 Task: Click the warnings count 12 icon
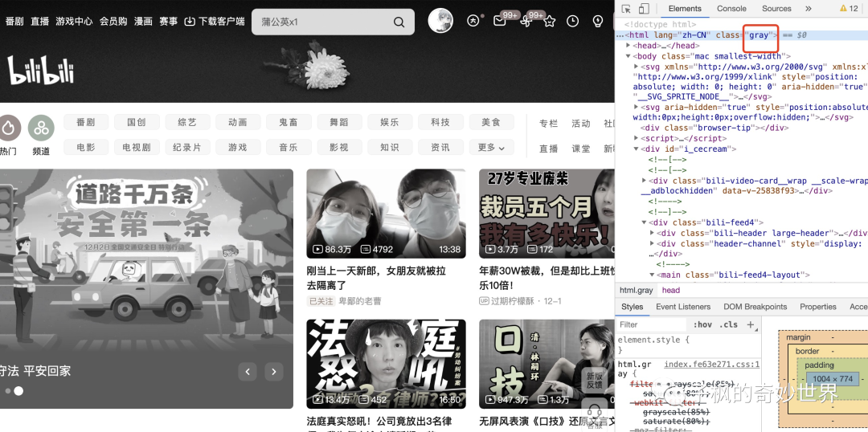pyautogui.click(x=849, y=8)
